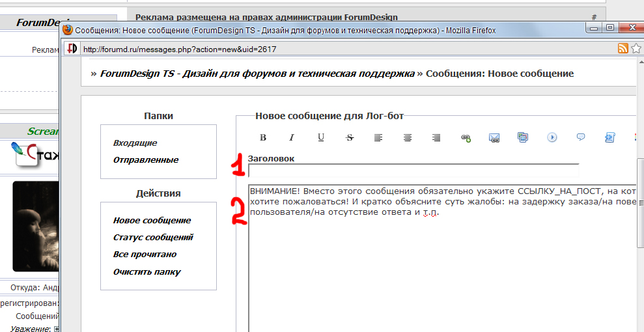
Task: Toggle bold formatting in the message editor
Action: (x=263, y=137)
